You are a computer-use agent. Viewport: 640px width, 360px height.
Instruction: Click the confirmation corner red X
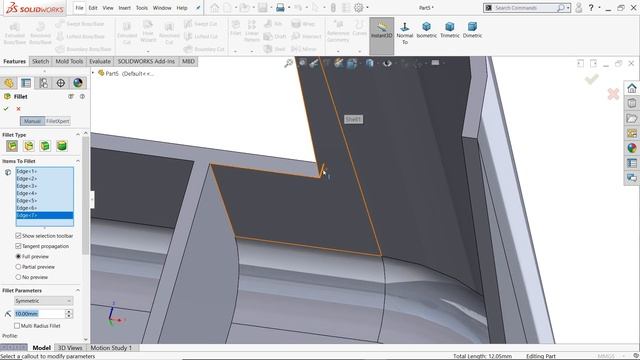(x=613, y=94)
